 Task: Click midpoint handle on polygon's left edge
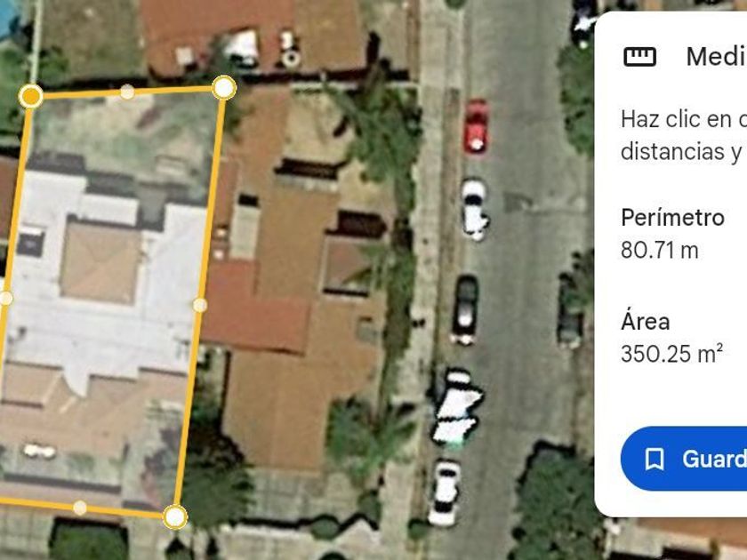5,298
